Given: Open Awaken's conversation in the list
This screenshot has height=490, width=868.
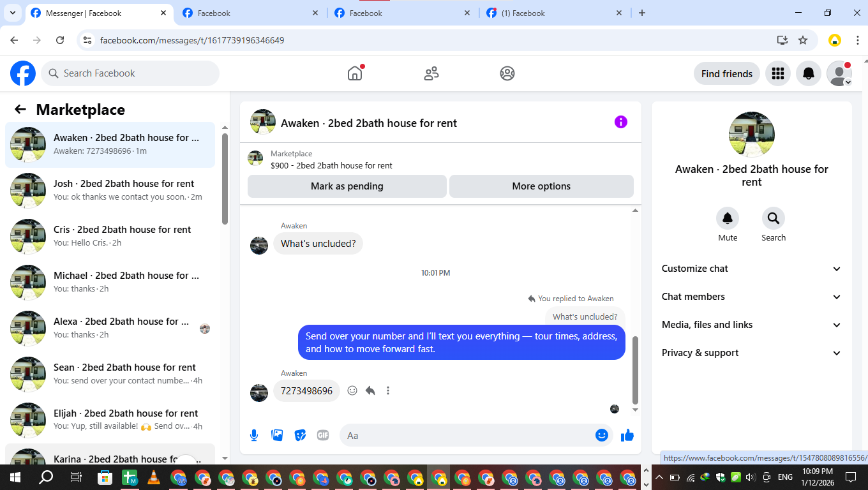Looking at the screenshot, I should pyautogui.click(x=110, y=144).
